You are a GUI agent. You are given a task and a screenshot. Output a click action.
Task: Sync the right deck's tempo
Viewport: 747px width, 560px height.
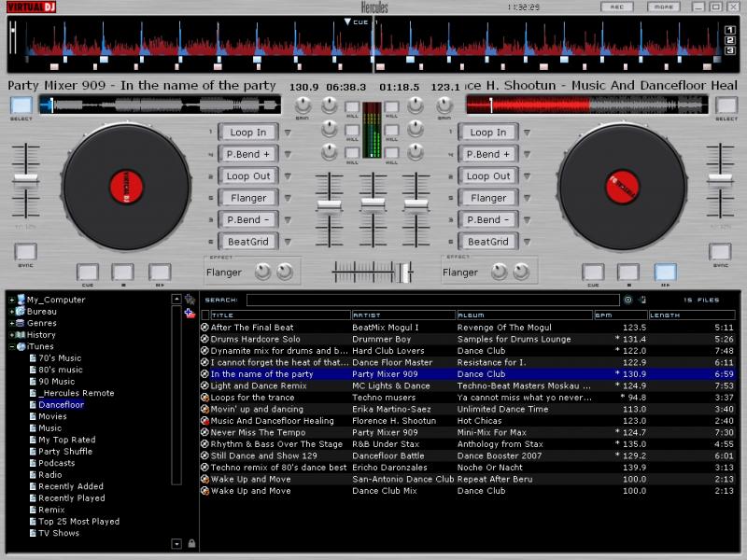coord(720,252)
